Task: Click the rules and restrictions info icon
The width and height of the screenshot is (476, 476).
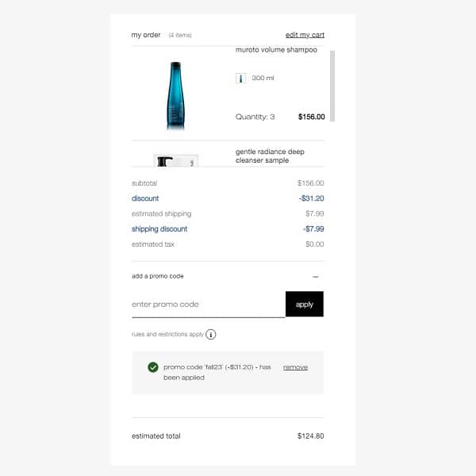Action: 211,334
